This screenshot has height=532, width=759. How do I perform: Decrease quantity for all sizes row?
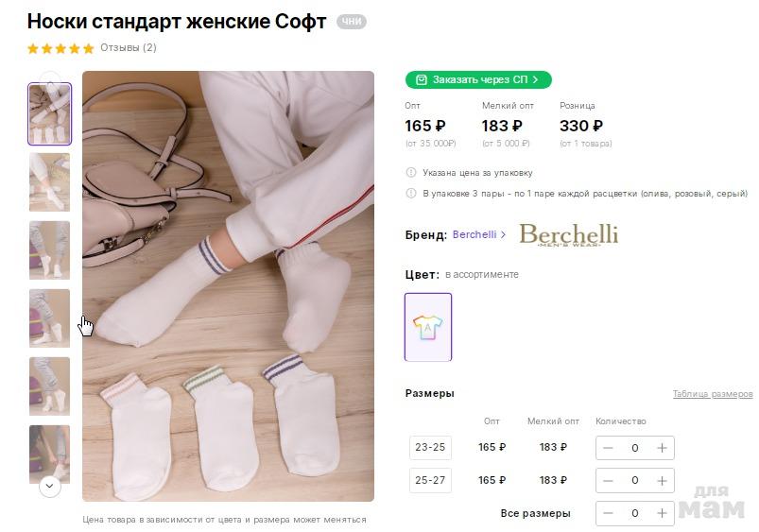point(608,513)
